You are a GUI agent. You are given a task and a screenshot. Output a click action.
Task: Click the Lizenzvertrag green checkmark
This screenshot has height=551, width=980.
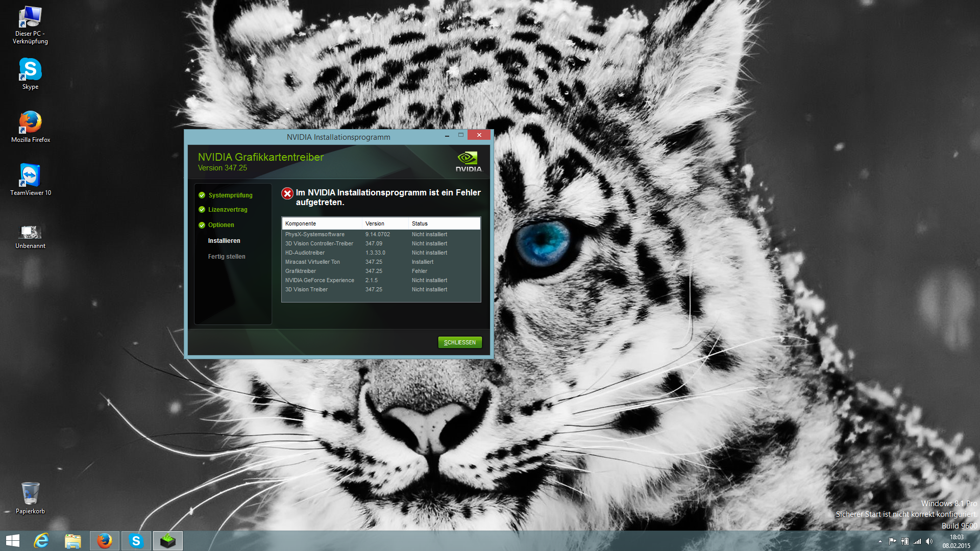point(202,209)
